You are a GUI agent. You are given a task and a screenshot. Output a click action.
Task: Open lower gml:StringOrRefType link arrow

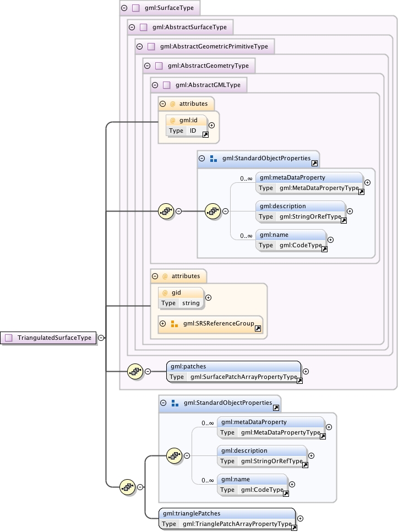[305, 465]
